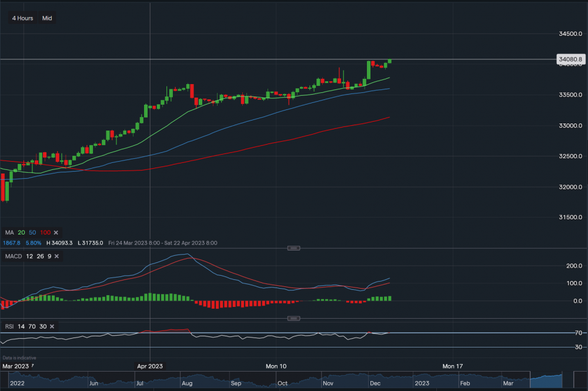Screen dimensions: 588x391
Task: Dismiss the RSI study using its X icon
Action: pyautogui.click(x=51, y=326)
